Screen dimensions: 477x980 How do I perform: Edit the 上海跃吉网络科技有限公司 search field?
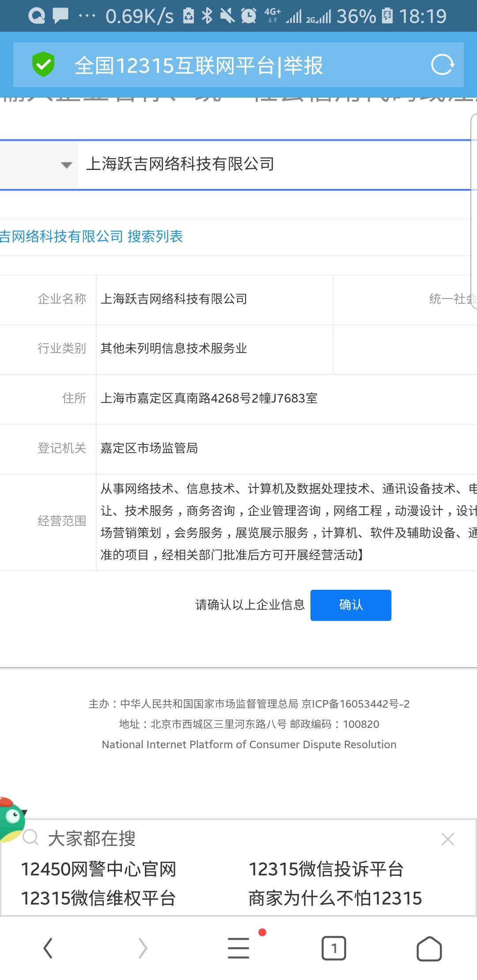(274, 165)
